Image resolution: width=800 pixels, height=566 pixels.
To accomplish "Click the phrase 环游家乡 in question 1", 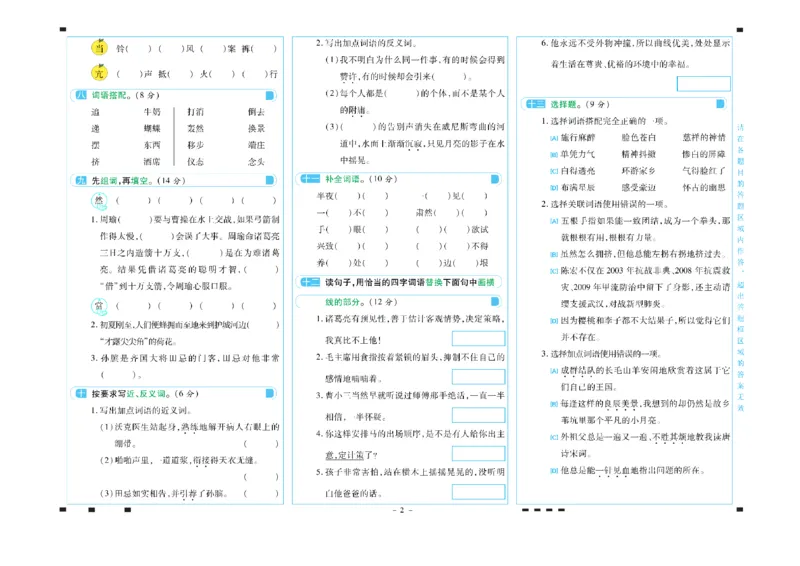I will (639, 171).
